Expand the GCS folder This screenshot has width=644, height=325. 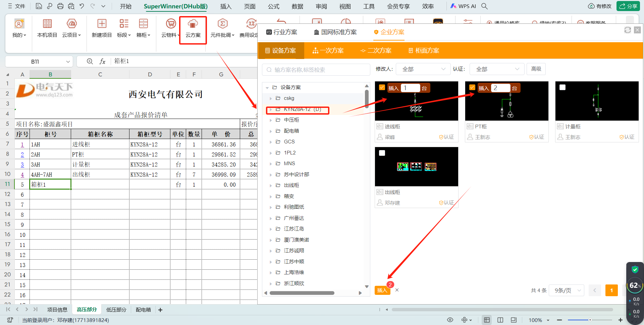tap(271, 142)
